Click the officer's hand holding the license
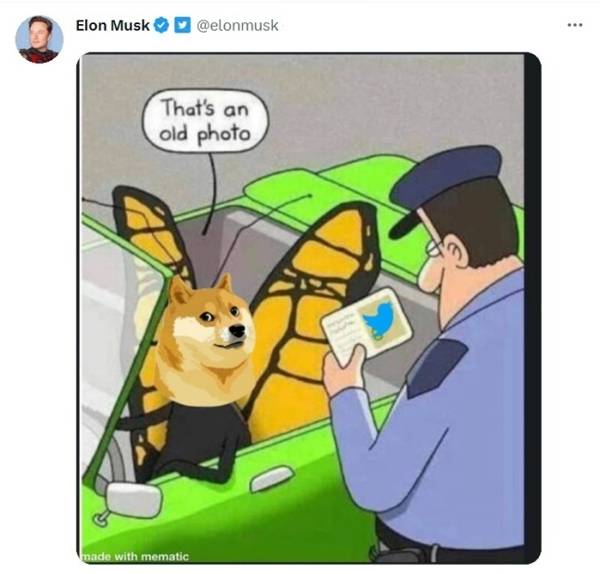 (x=343, y=371)
